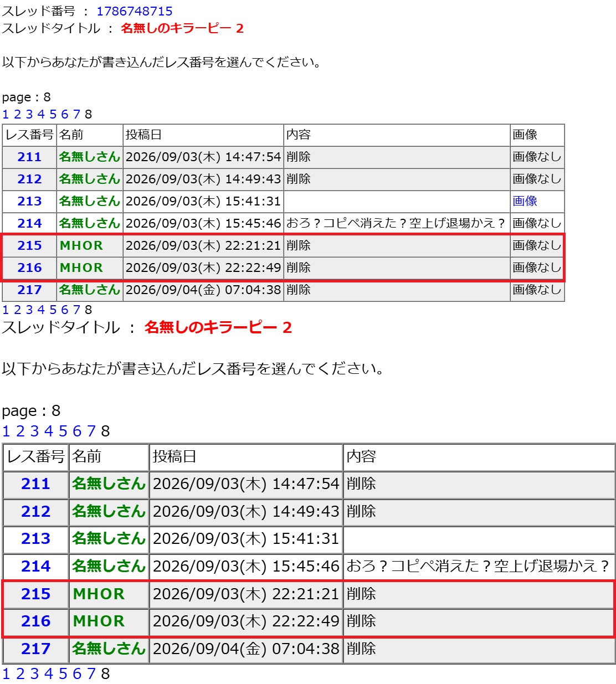This screenshot has height=684, width=616.
Task: Go to page 4 in top pagination
Action: click(x=41, y=114)
